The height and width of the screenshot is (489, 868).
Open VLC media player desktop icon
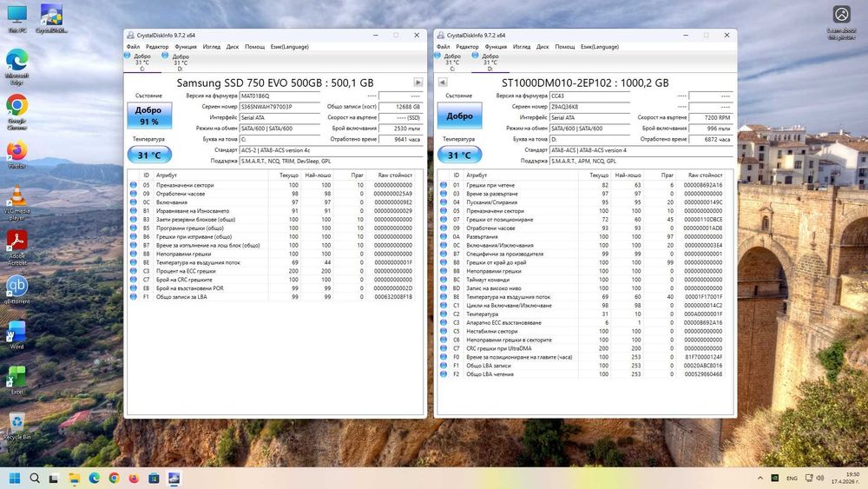(16, 202)
